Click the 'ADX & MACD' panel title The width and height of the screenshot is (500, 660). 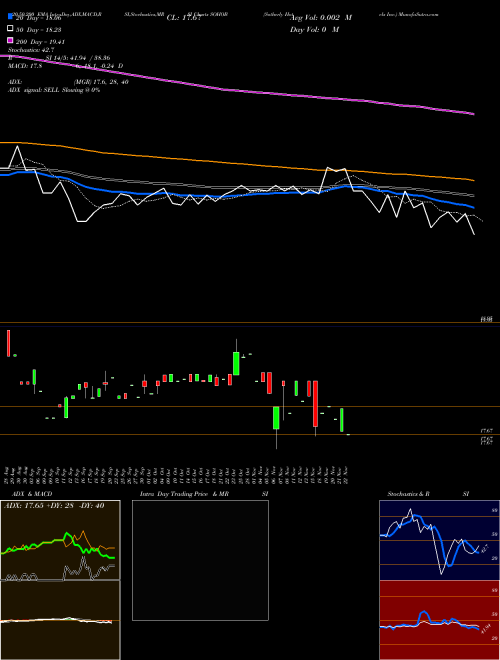tap(32, 494)
